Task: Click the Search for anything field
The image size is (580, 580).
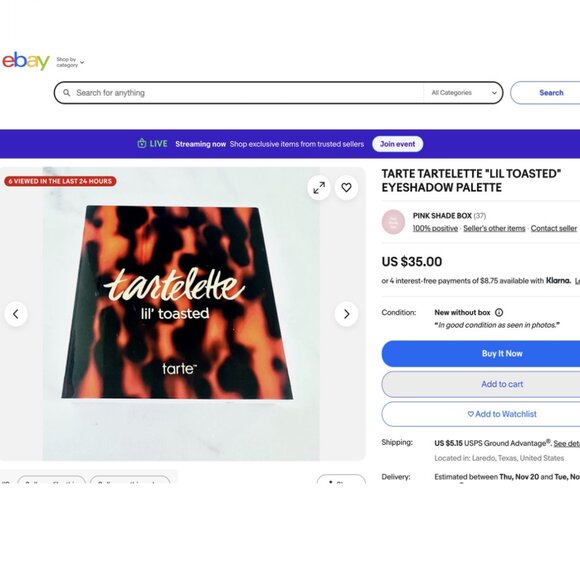Action: point(244,93)
